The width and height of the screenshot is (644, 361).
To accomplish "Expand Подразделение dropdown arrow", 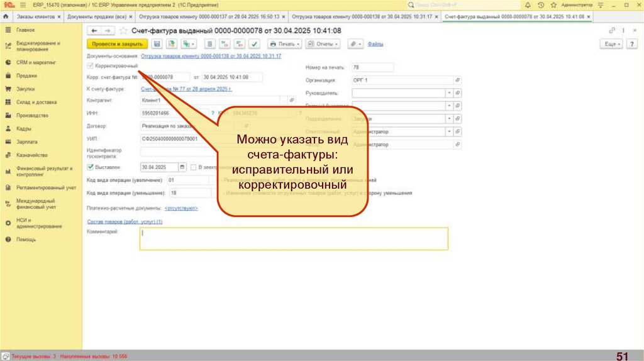I will coord(449,119).
